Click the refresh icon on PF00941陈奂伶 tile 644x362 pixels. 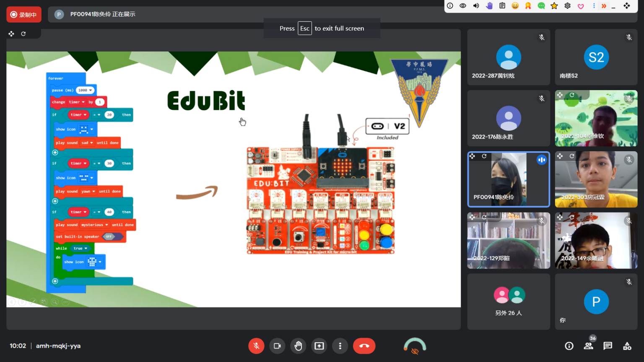[484, 156]
